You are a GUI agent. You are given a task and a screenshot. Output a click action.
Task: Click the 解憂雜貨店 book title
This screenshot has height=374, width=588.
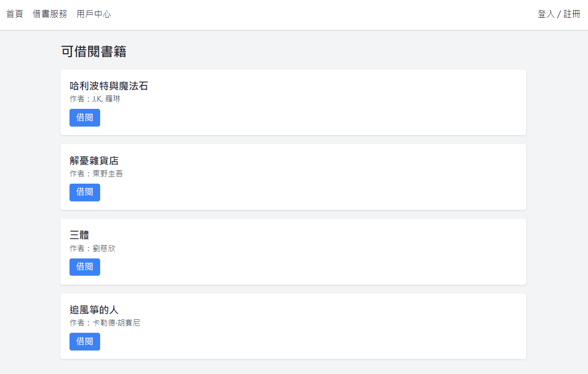click(x=94, y=161)
